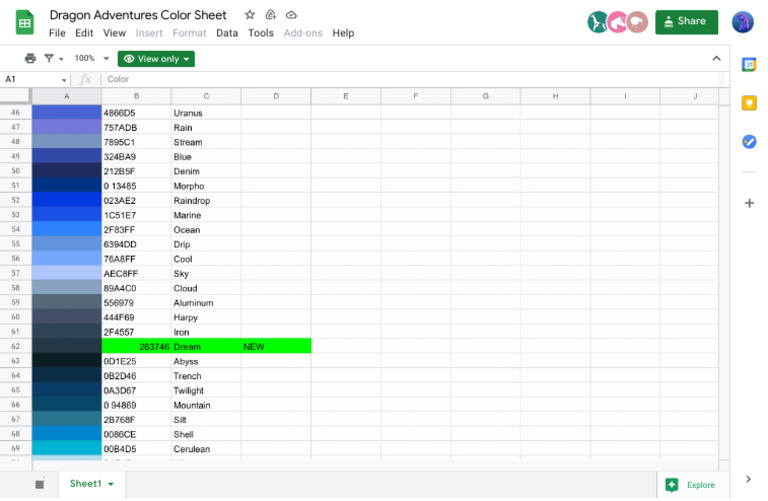Open Google Calendar side panel

(x=748, y=65)
